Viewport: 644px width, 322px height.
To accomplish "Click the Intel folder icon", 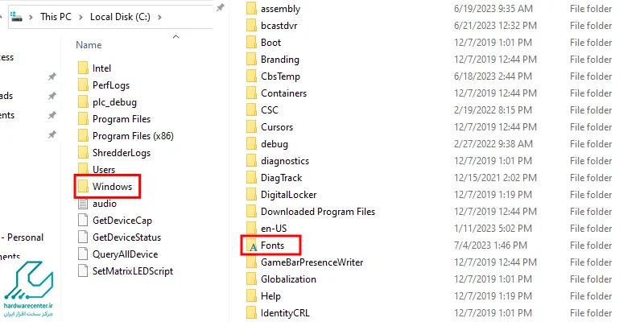I will (84, 68).
